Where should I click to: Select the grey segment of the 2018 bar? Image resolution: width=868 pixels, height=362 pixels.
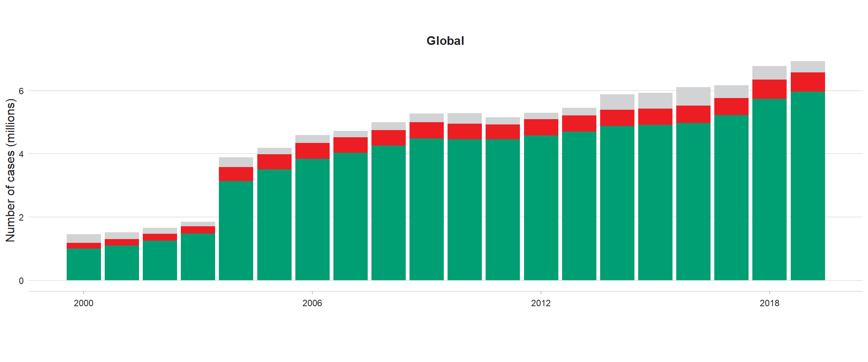pyautogui.click(x=769, y=73)
